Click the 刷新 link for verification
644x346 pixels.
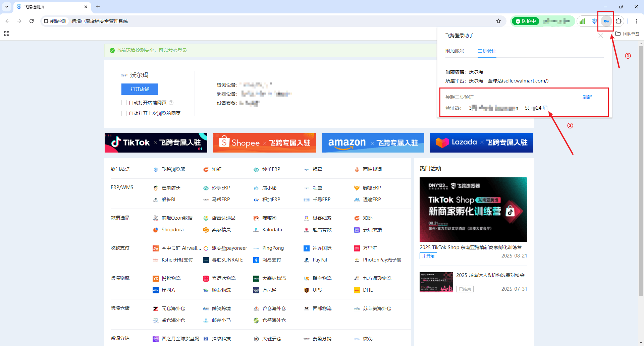(587, 97)
